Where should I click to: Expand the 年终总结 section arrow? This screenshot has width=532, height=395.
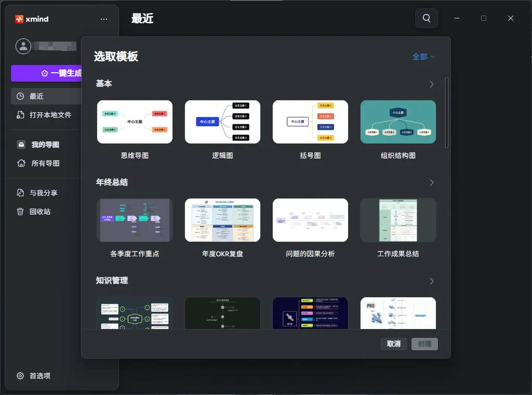[432, 182]
